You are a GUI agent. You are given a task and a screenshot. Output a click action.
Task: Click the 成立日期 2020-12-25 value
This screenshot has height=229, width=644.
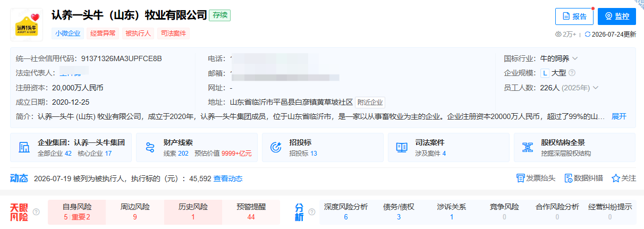click(71, 103)
